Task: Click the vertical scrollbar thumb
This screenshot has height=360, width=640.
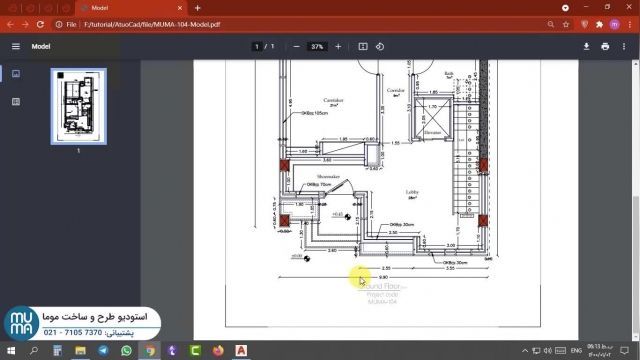Action: [636, 263]
